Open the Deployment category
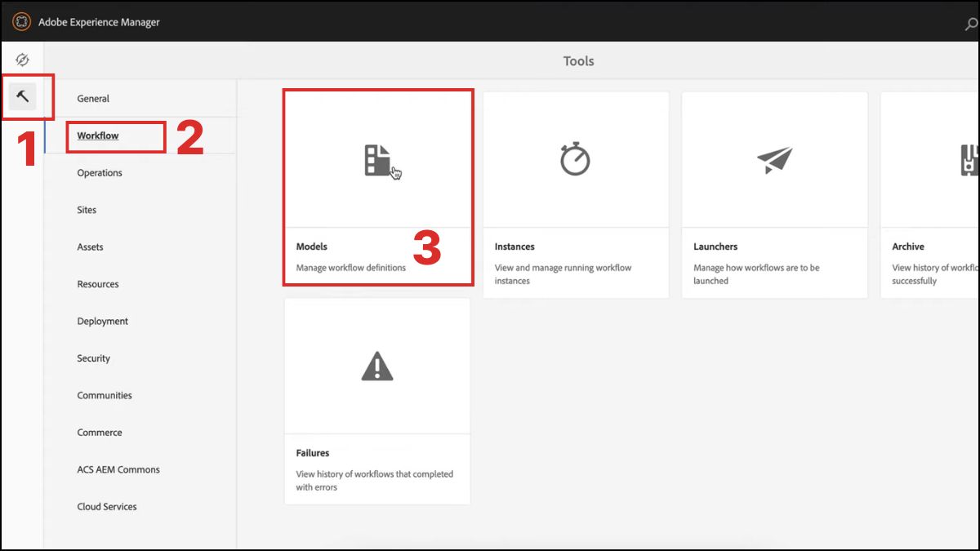The image size is (980, 551). pyautogui.click(x=102, y=322)
